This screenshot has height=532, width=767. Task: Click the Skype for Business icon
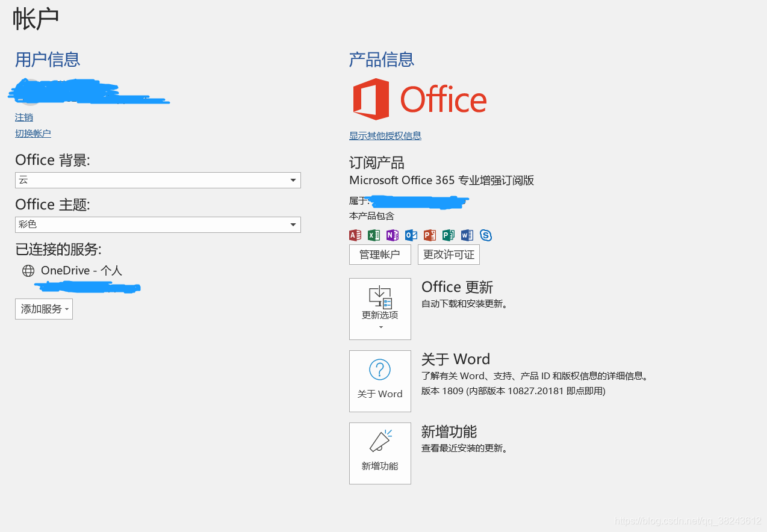(486, 235)
